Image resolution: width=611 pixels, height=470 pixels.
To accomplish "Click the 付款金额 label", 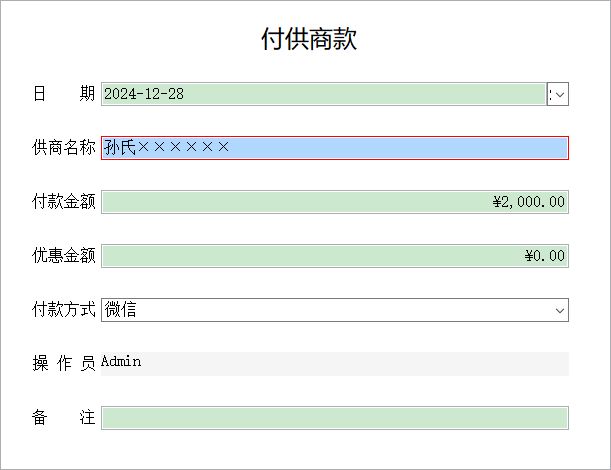I will click(64, 202).
